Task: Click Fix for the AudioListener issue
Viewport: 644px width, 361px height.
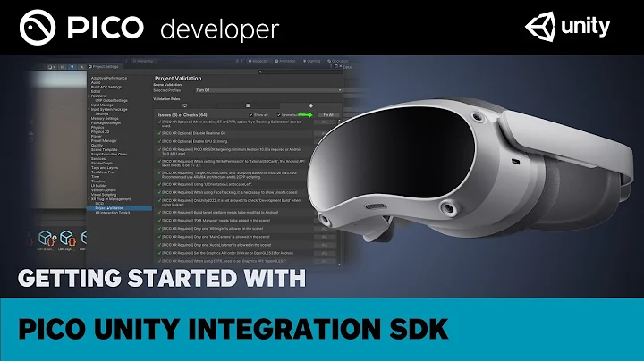Action: (x=325, y=246)
